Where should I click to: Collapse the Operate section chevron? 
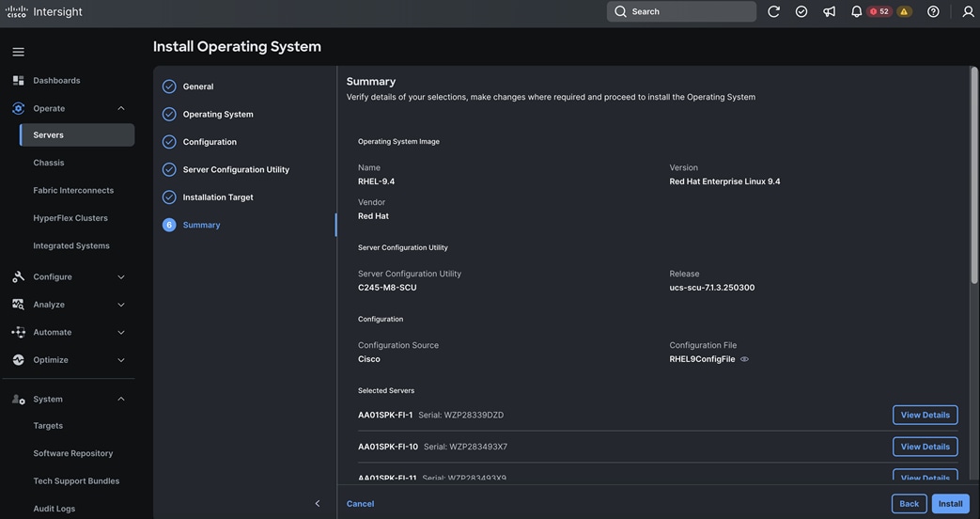[x=121, y=108]
